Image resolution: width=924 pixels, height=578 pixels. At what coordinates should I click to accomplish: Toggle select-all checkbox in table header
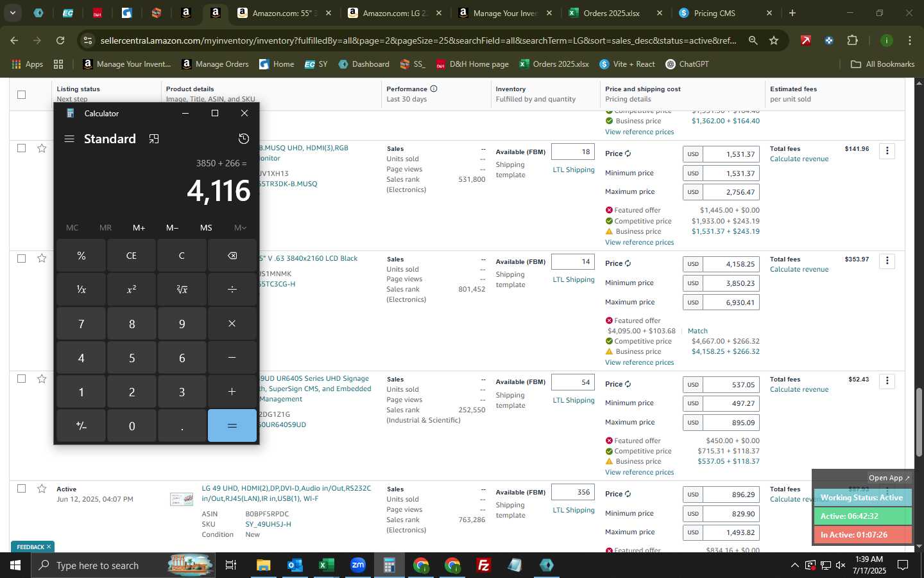click(21, 94)
